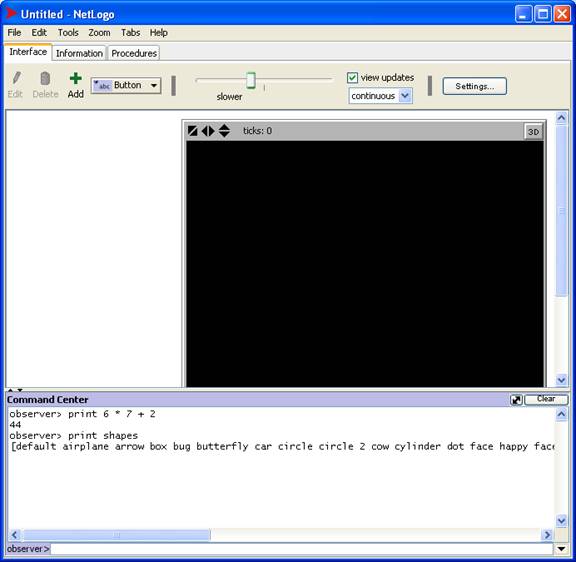This screenshot has width=576, height=562.
Task: Minimize the NetLogo window
Action: tap(523, 14)
